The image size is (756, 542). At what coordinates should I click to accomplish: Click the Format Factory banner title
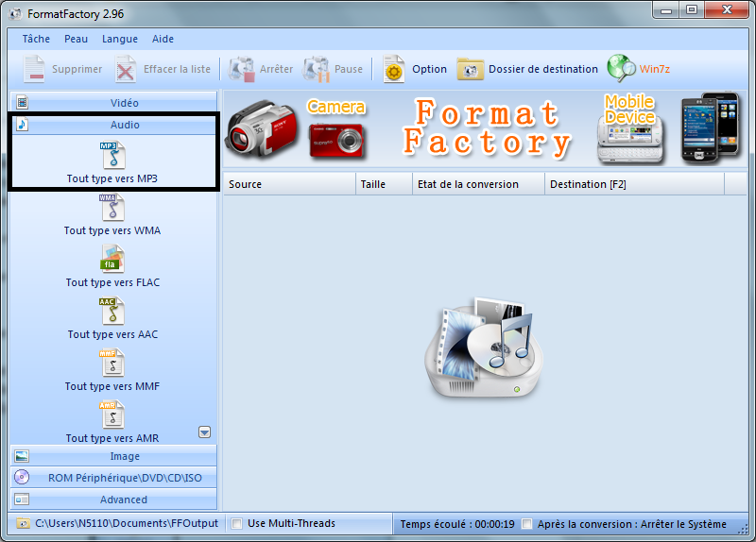tap(487, 128)
